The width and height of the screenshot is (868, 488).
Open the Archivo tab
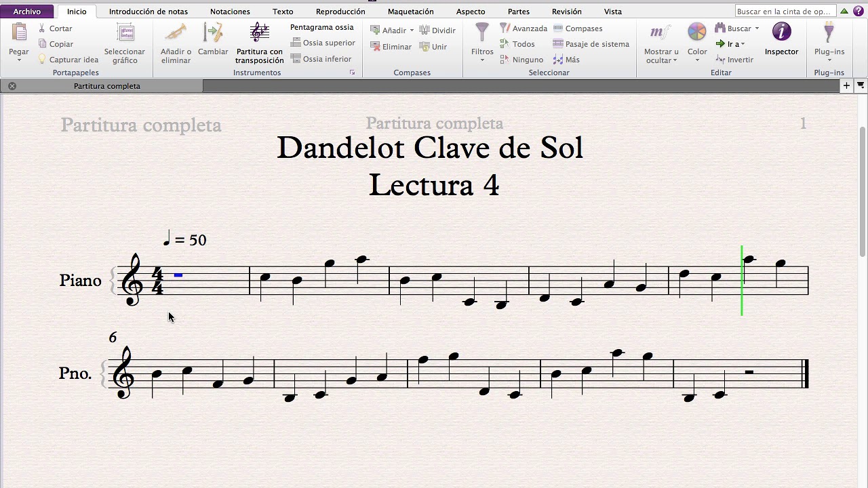point(27,12)
